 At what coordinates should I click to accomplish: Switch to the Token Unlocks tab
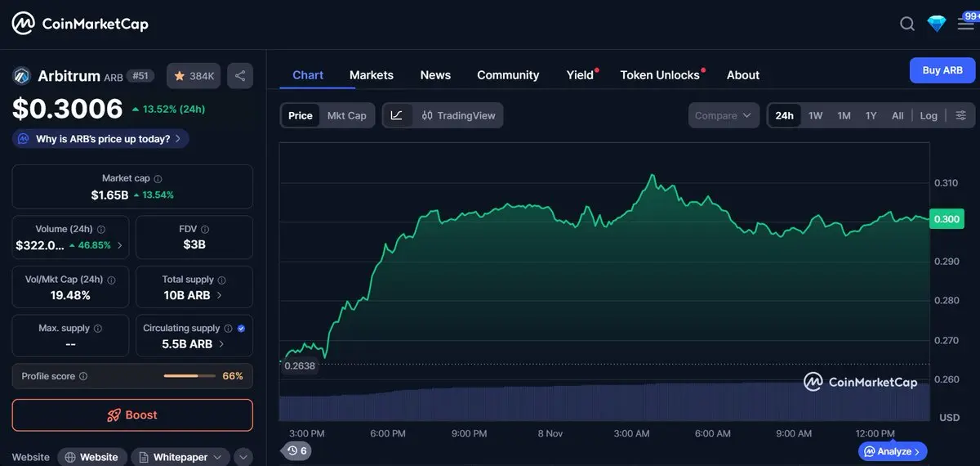tap(661, 74)
